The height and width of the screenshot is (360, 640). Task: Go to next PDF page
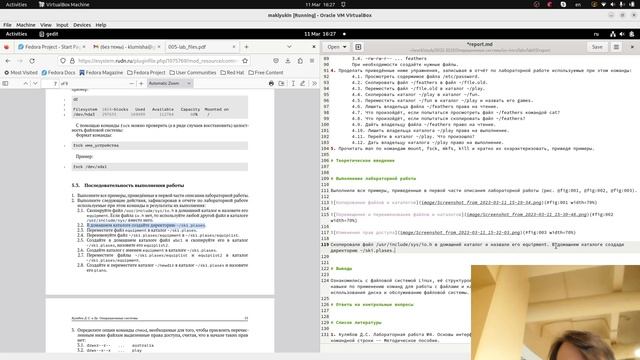click(35, 83)
